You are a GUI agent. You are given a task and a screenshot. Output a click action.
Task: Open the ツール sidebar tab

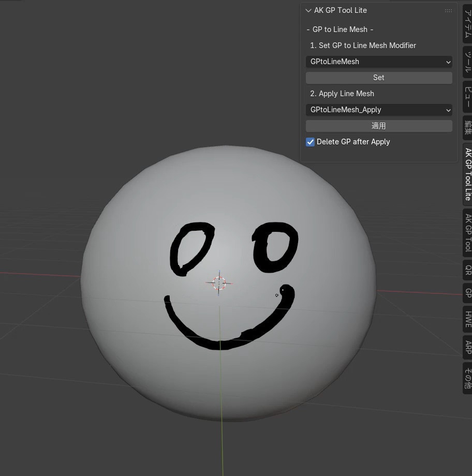(x=467, y=62)
